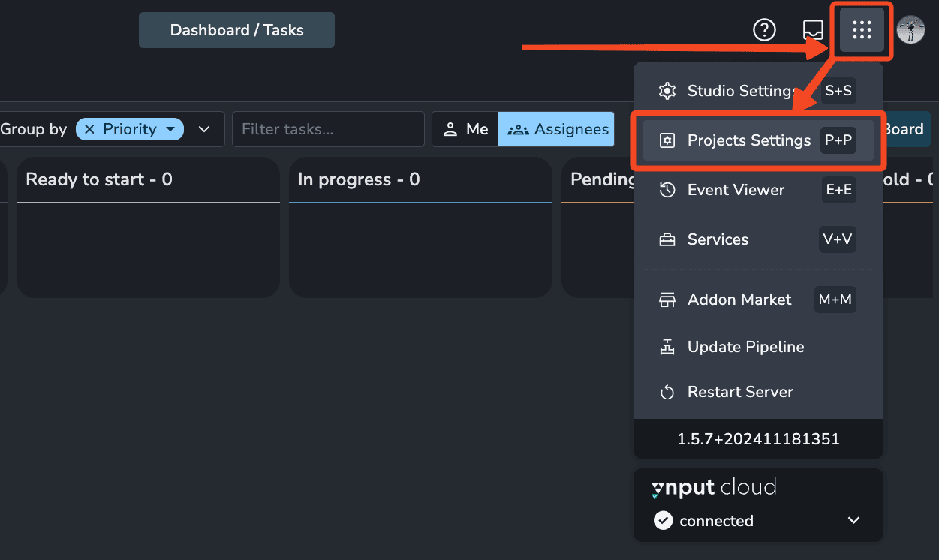Expand the Group by dropdown chevron
Viewport: 939px width, 560px height.
[x=203, y=128]
